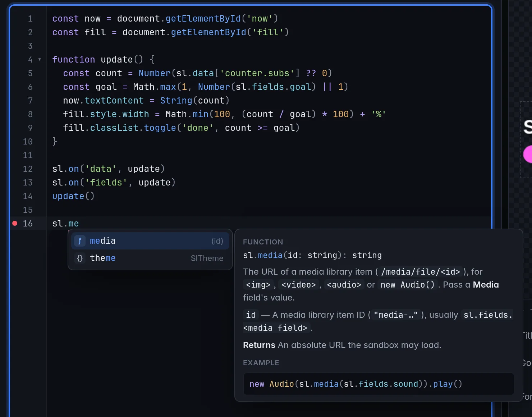Click the red error dot on line 16
Screen dimensions: 532x417
(x=15, y=223)
